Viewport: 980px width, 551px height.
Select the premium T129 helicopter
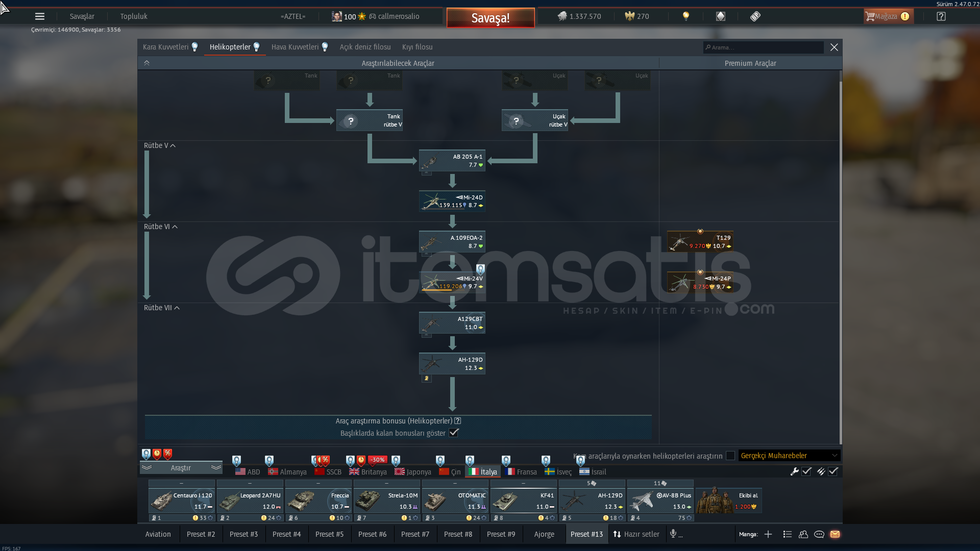(700, 242)
